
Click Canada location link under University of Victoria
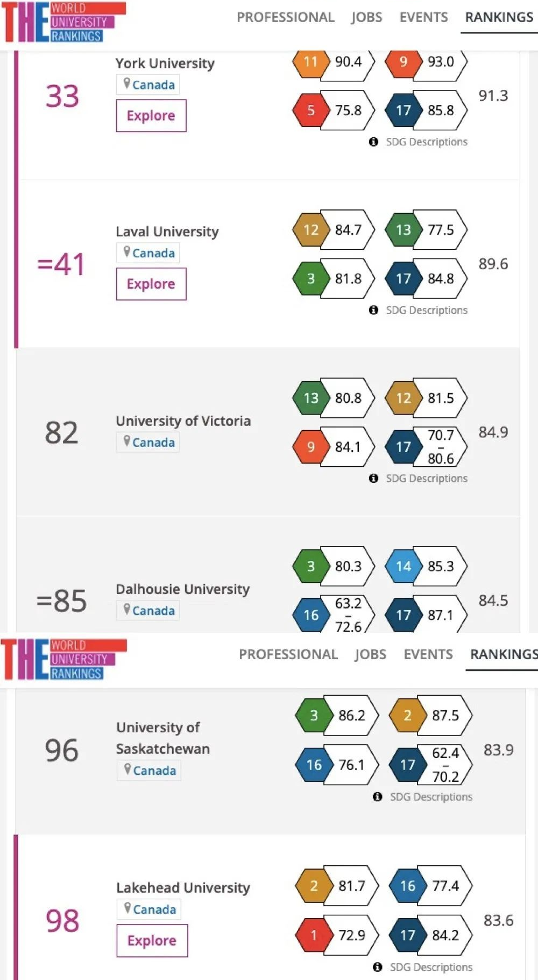click(x=153, y=443)
